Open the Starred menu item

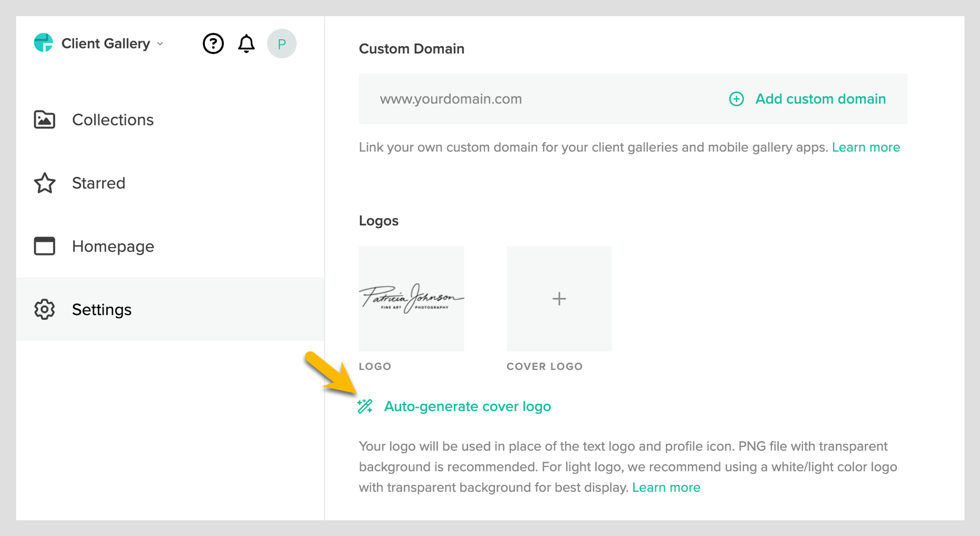point(98,183)
